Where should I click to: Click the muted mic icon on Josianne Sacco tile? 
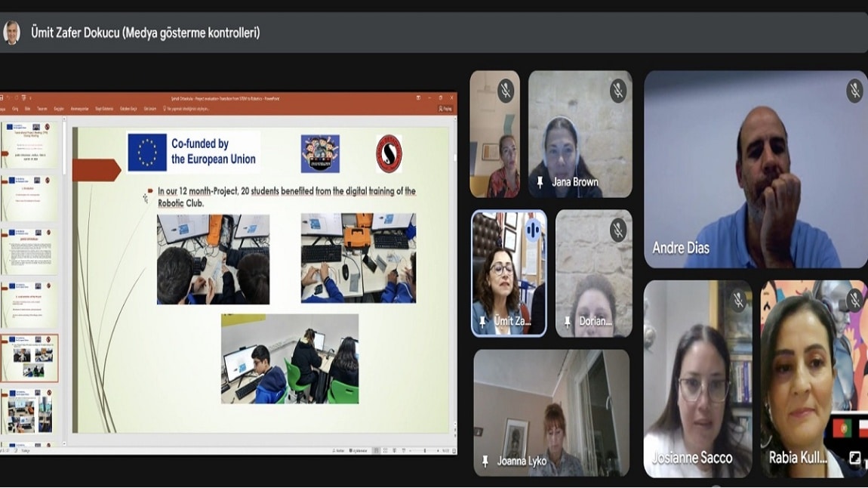point(738,301)
